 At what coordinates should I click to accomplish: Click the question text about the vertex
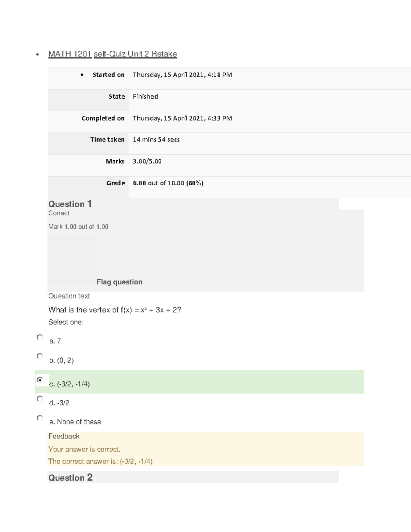[115, 309]
